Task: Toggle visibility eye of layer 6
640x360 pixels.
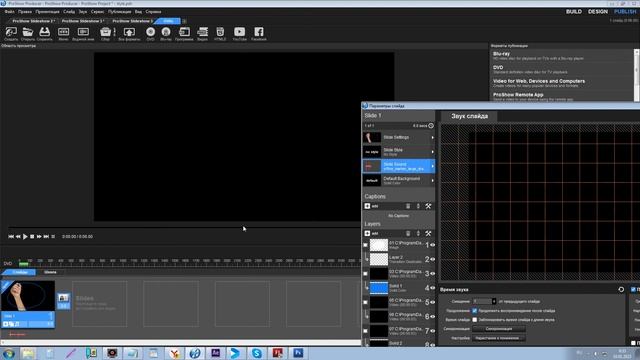Action: (432, 316)
